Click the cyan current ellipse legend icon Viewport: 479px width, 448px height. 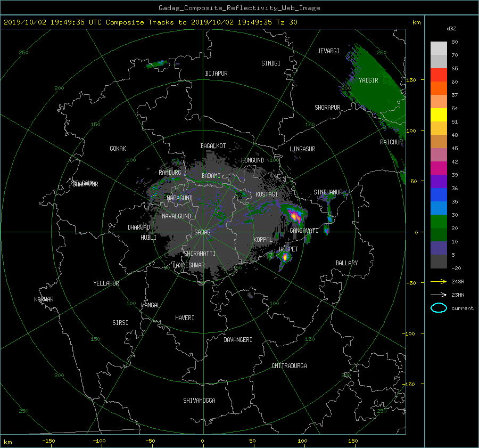[439, 308]
